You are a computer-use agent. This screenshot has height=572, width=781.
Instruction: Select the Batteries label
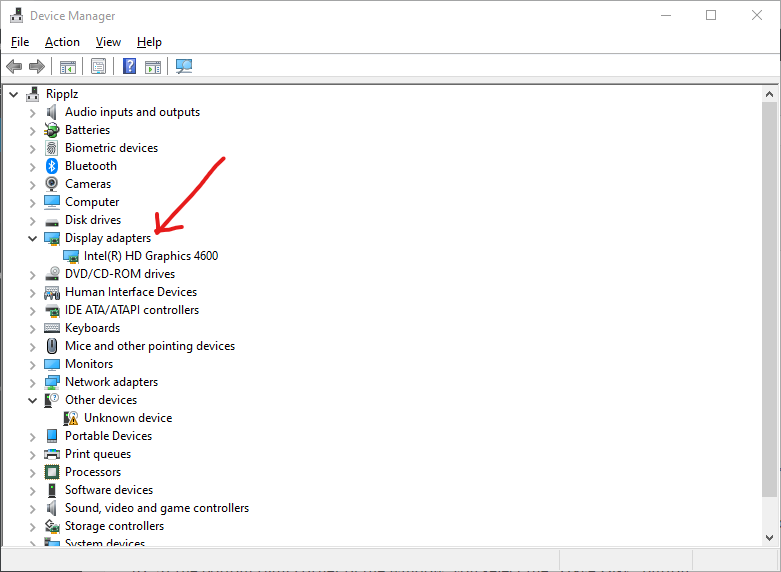pyautogui.click(x=87, y=130)
